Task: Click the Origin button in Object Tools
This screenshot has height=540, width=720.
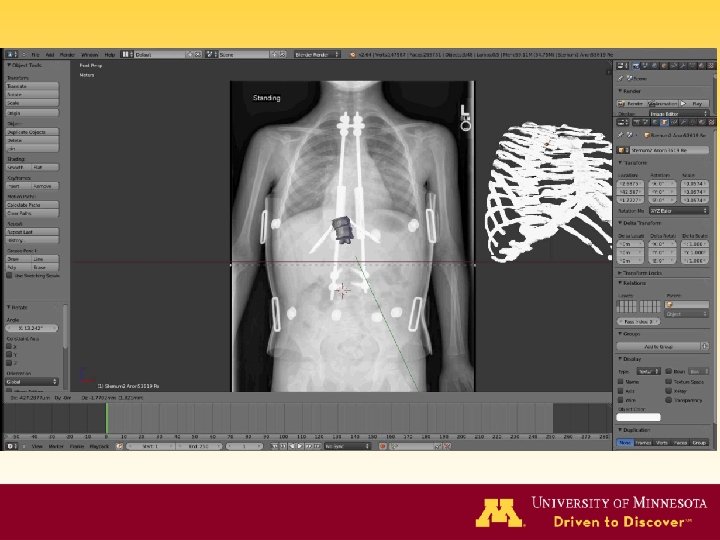Action: pos(32,113)
